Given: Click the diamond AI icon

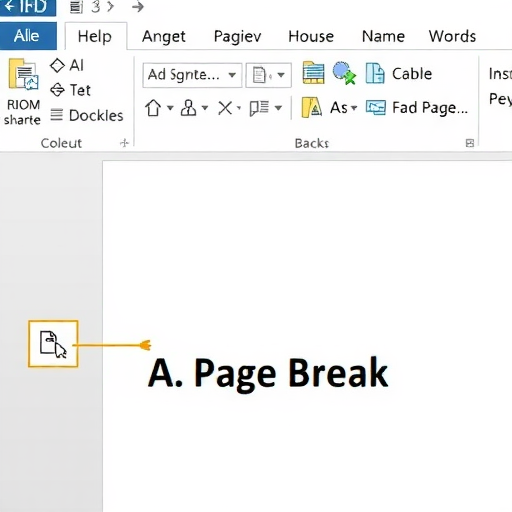Looking at the screenshot, I should pyautogui.click(x=57, y=65).
